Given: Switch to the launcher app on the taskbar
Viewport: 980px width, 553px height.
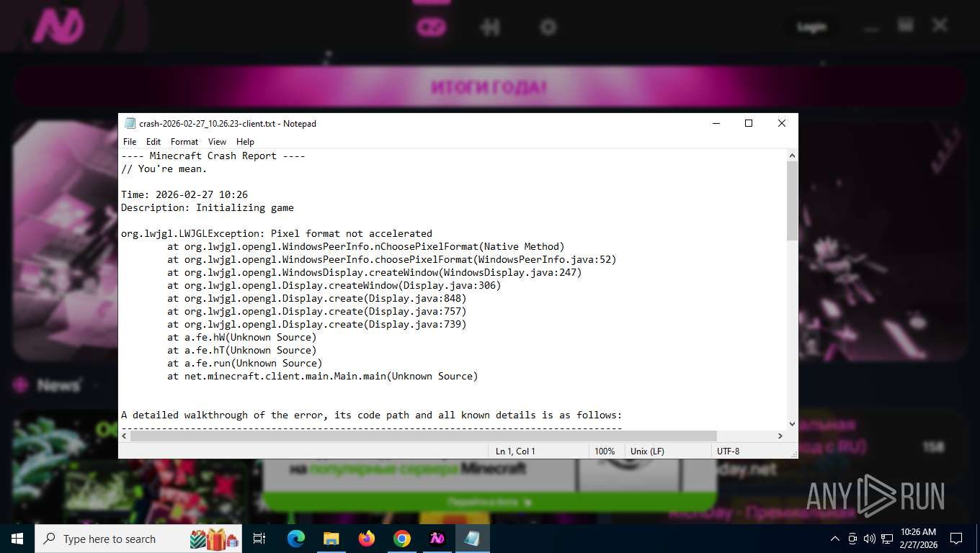Looking at the screenshot, I should pyautogui.click(x=437, y=539).
